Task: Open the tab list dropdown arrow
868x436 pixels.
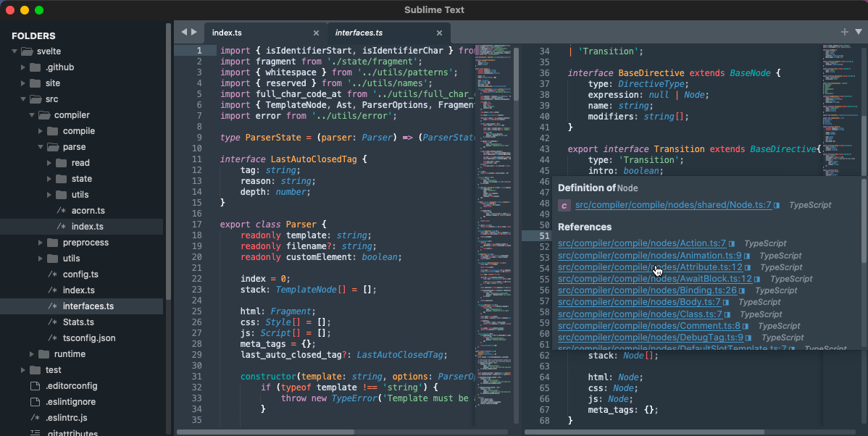Action: pyautogui.click(x=859, y=32)
